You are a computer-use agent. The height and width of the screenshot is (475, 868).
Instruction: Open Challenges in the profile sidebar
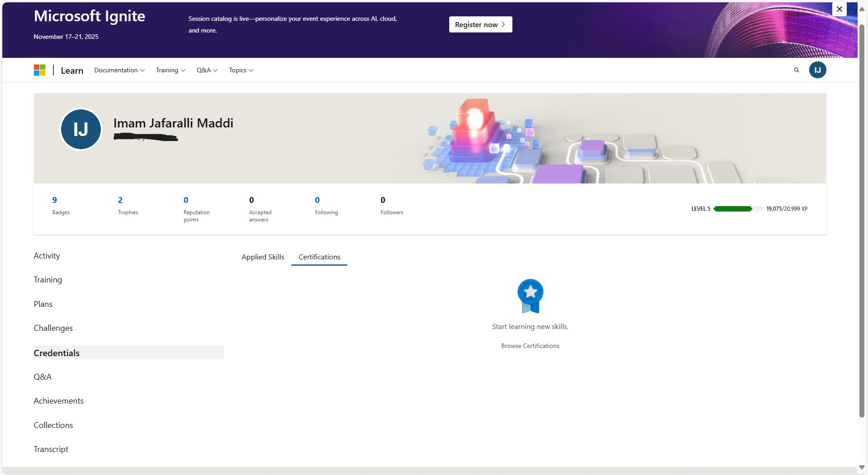coord(53,328)
